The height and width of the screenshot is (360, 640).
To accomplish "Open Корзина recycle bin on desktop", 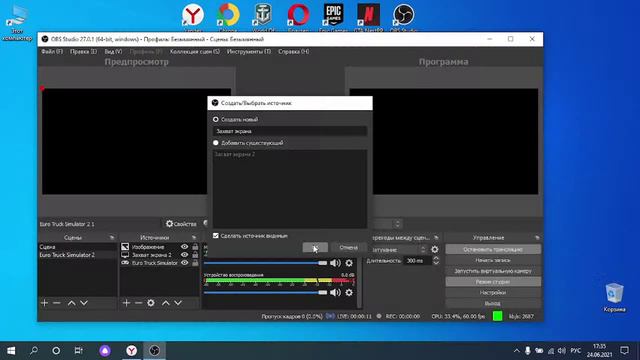I will 614,297.
